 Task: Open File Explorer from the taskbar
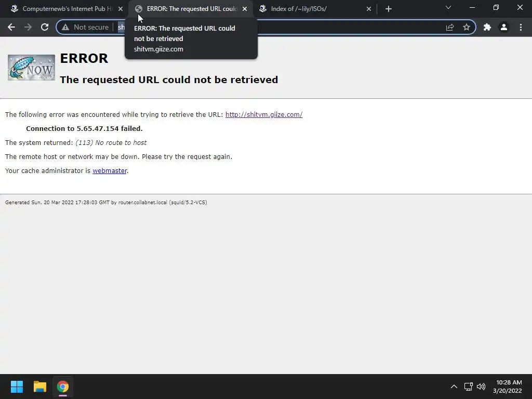(39, 387)
